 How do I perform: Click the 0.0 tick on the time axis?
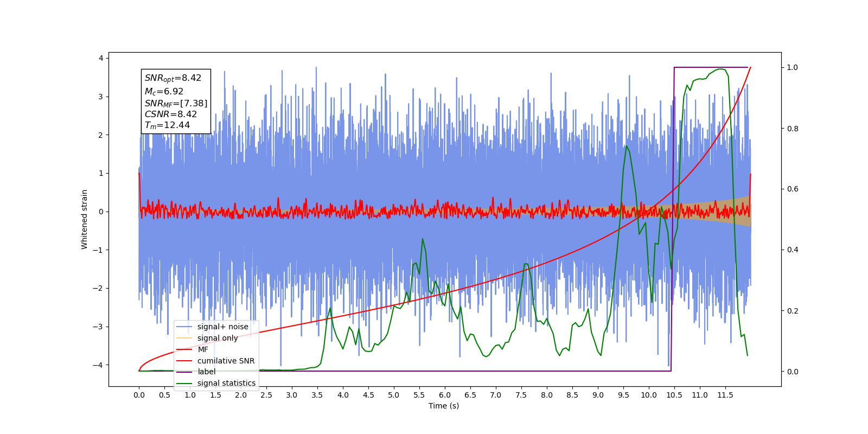point(139,395)
